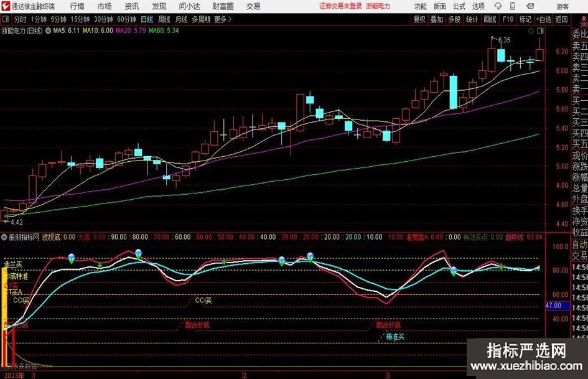Click the 6.35 high price marker
This screenshot has height=379, width=588.
point(504,40)
